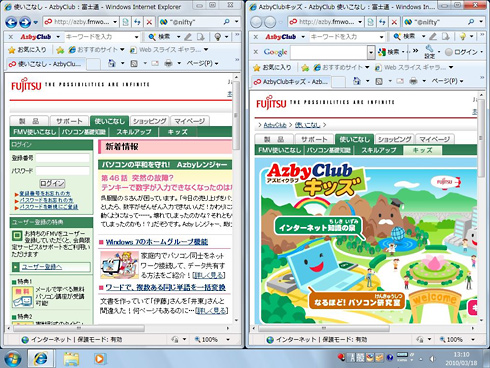Select 製品 tab in left window page
Image resolution: width=490 pixels, height=368 pixels.
tap(29, 121)
